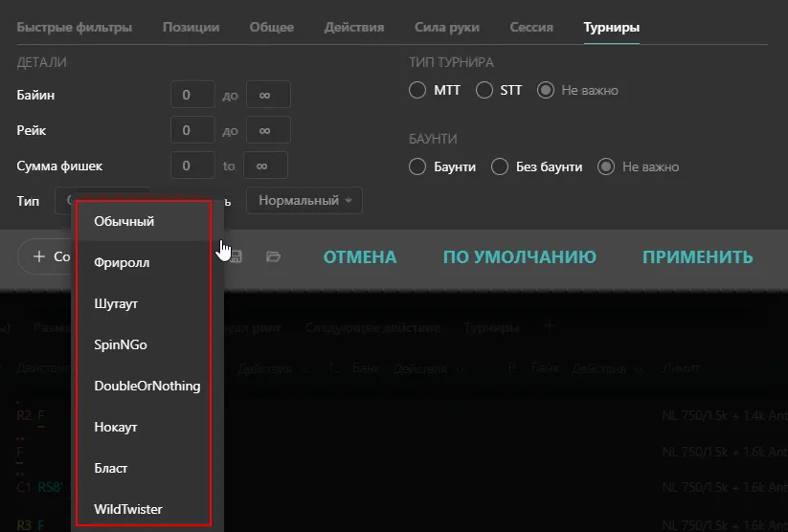Viewport: 788px width, 532px height.
Task: Select the Нокаут tournament type entry
Action: click(x=116, y=427)
